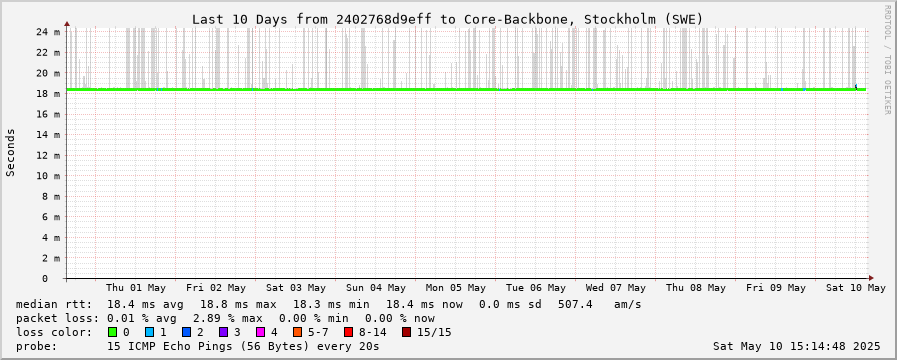
Task: Click the 'Sat 10 May' date label
Action: (855, 288)
